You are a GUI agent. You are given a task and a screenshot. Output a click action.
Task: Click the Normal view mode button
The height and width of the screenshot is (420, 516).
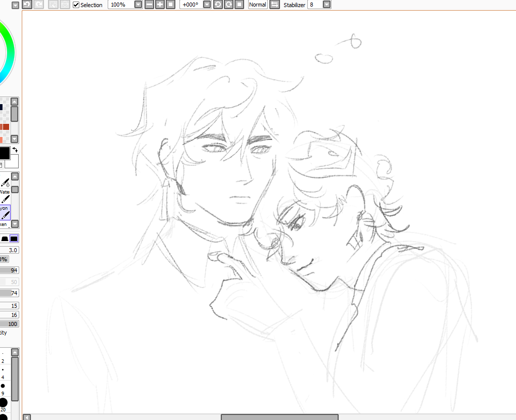coord(257,5)
